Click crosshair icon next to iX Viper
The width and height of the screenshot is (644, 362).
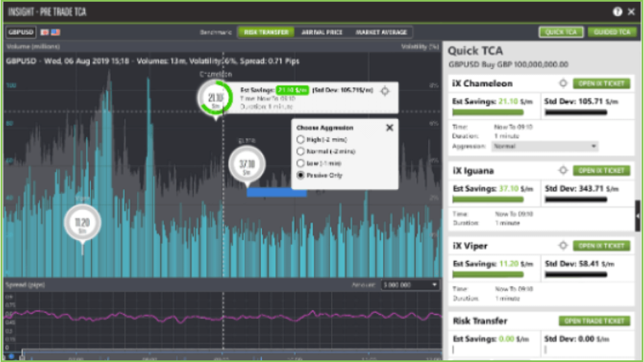563,246
